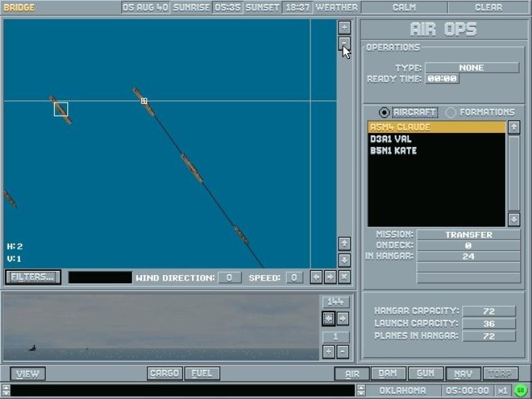Switch to the NAV station tab
Viewport: 532px width, 399px height.
(x=463, y=374)
